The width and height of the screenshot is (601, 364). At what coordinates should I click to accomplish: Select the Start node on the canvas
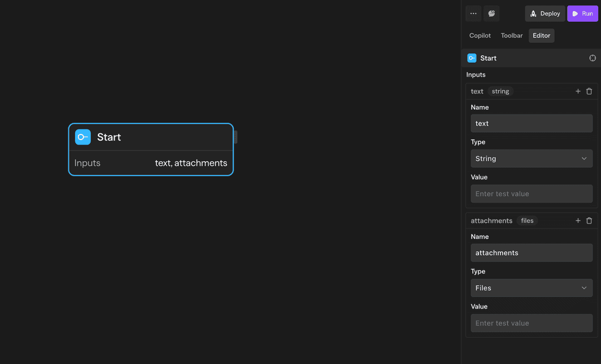click(150, 149)
